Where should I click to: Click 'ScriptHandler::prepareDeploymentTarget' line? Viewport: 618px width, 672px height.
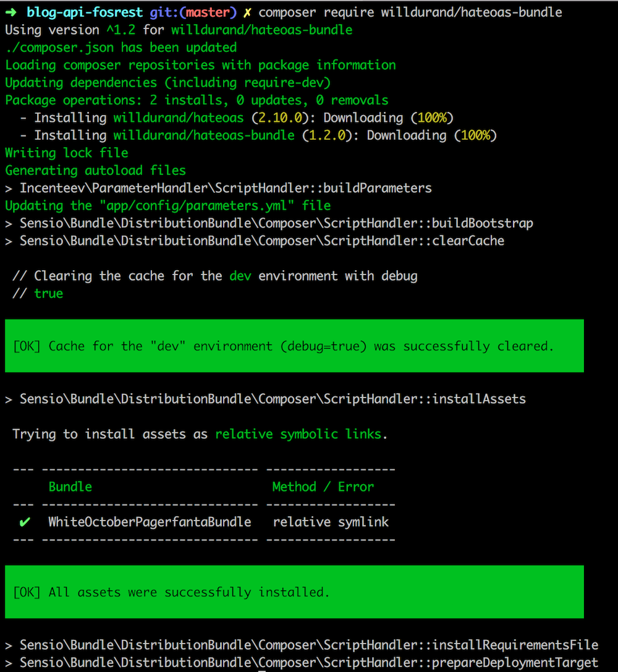pyautogui.click(x=302, y=663)
